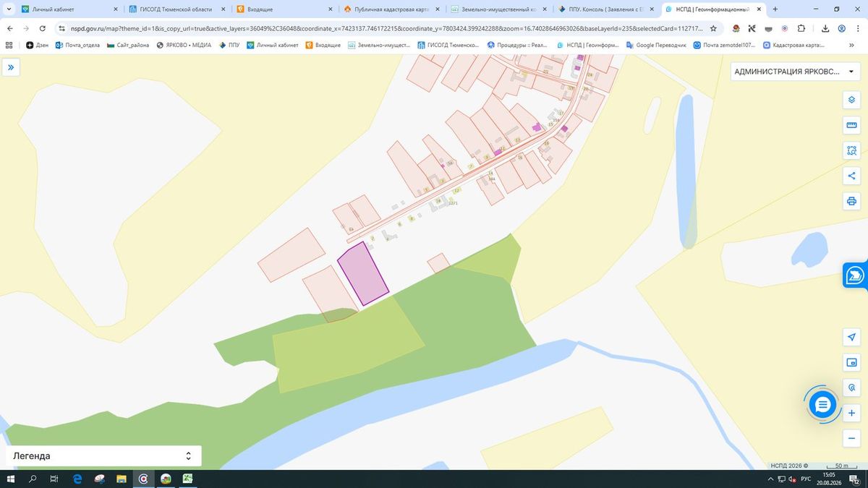
Task: Go back in browser history
Action: click(10, 28)
